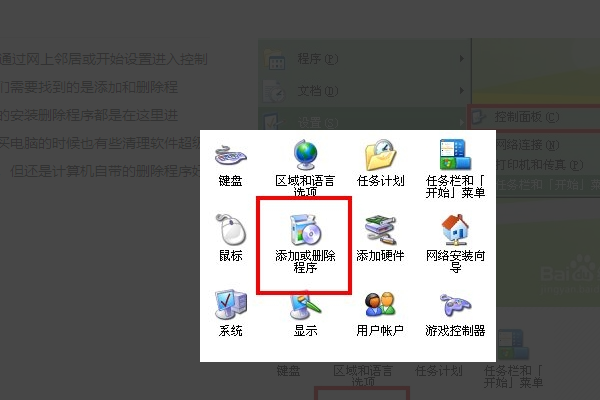Click the text line 的安装删除程序都是在这里进
This screenshot has width=600, height=400.
tap(89, 115)
